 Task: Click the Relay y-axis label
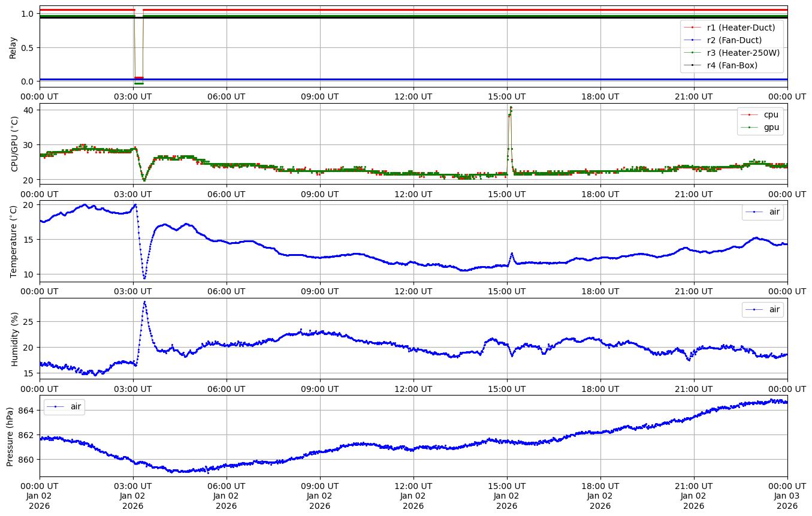pyautogui.click(x=13, y=47)
